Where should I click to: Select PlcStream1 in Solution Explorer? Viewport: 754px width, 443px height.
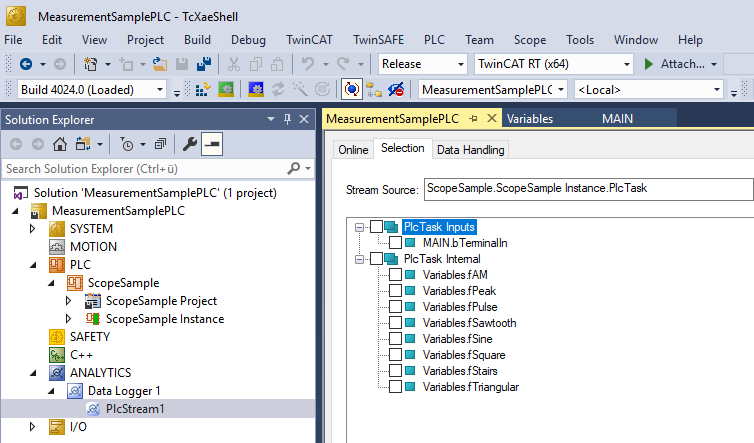tap(135, 409)
